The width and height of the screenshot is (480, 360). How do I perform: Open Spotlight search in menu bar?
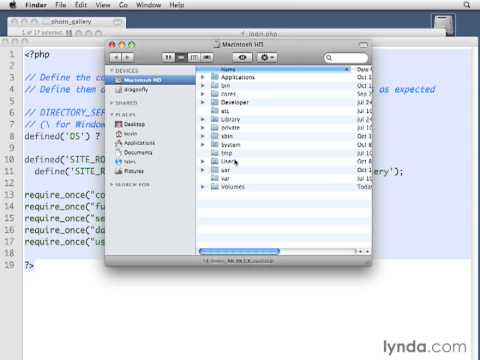click(x=467, y=5)
